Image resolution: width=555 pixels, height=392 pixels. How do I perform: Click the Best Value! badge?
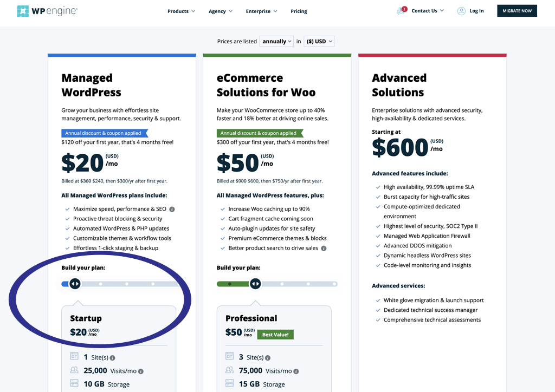click(x=275, y=335)
